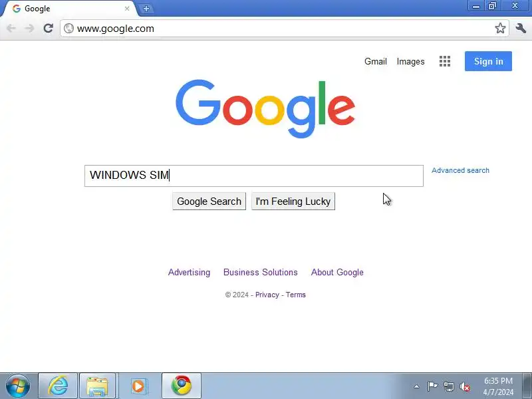Focus the search box containing WINDOWS SIM
Screen dimensions: 532x399
pos(254,176)
